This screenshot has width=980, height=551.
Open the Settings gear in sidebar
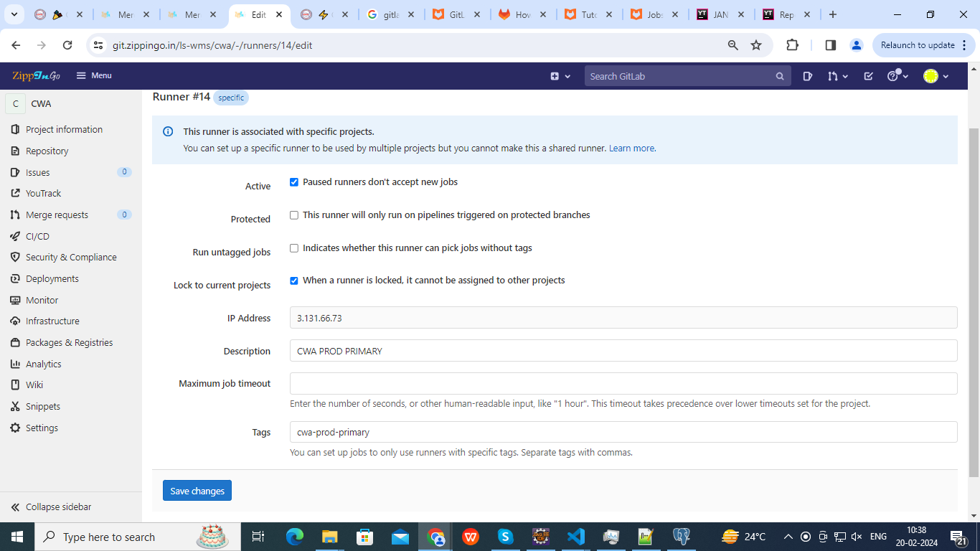click(x=15, y=428)
